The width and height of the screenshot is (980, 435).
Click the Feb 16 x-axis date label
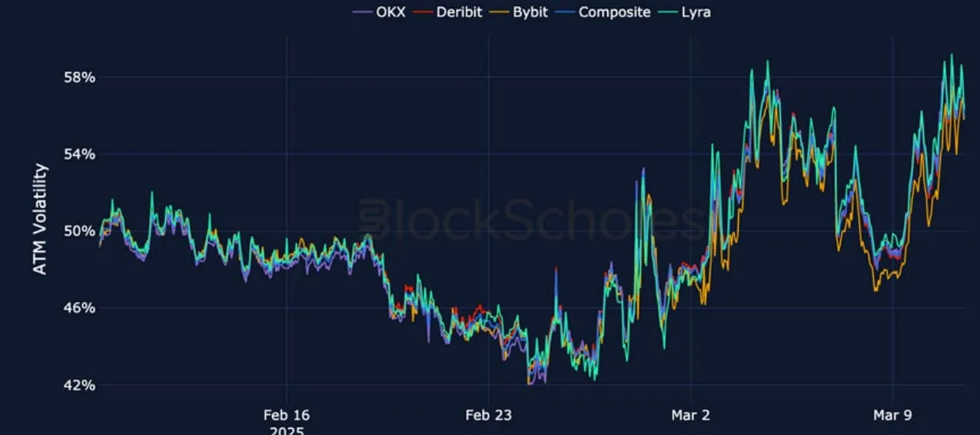tap(286, 415)
